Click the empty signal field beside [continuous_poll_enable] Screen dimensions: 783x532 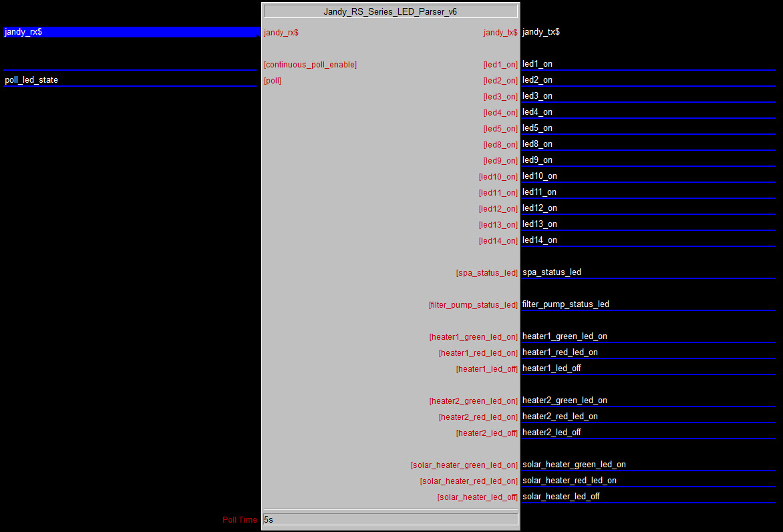pos(130,64)
